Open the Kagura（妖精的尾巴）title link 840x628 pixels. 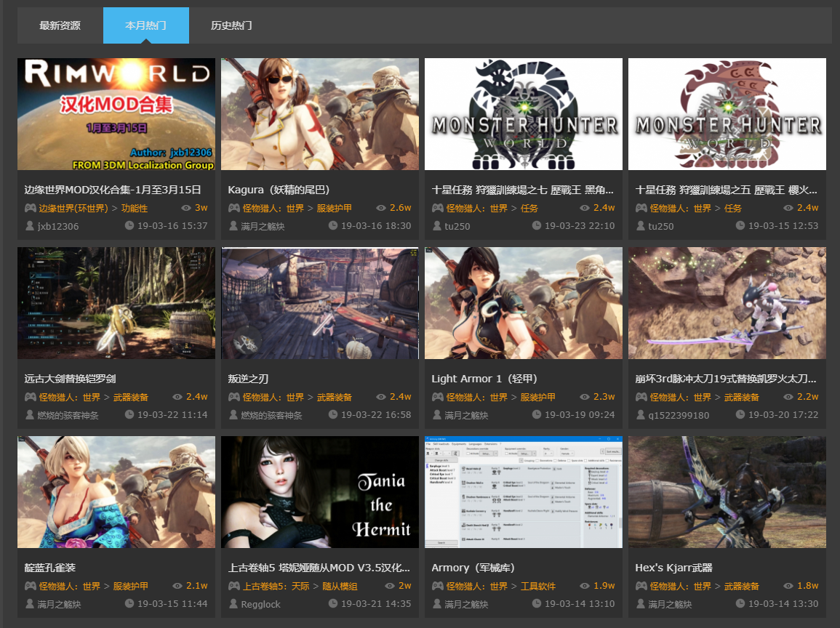tap(279, 190)
